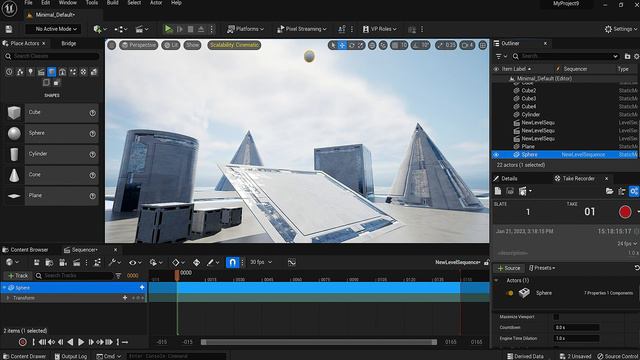The height and width of the screenshot is (360, 640).
Task: Open Settings in the top toolbar
Action: [620, 29]
